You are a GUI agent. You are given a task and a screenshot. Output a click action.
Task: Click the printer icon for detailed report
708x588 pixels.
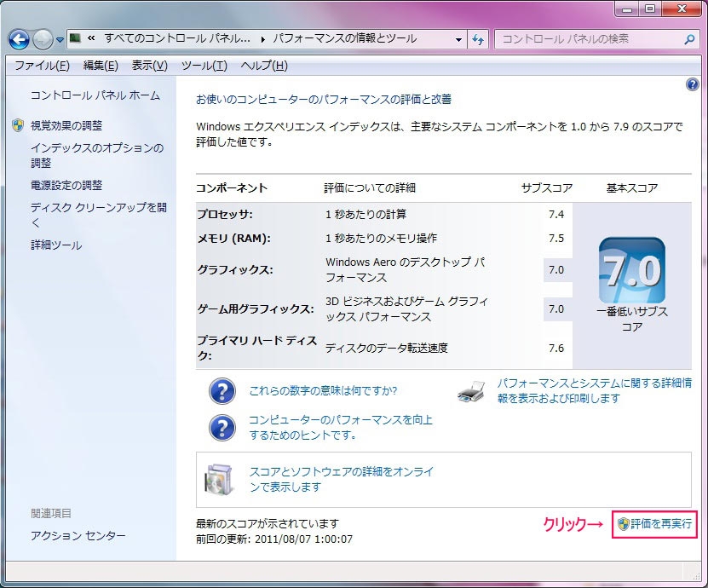472,391
